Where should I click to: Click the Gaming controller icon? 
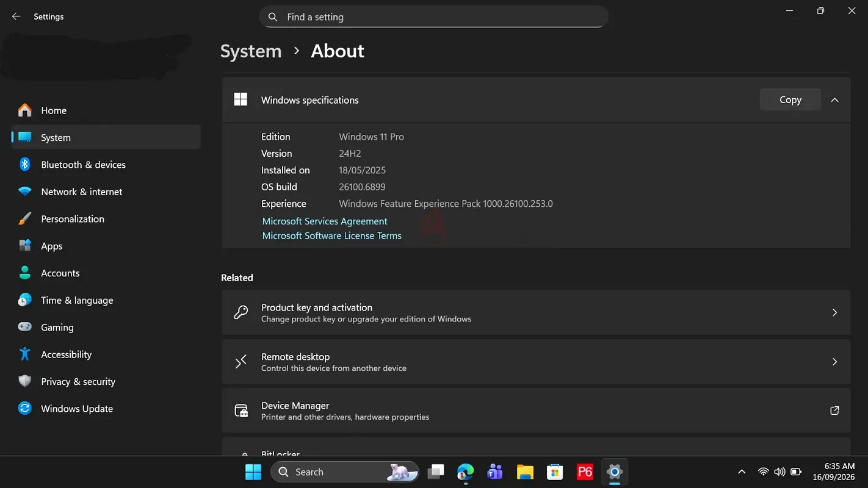[25, 328]
